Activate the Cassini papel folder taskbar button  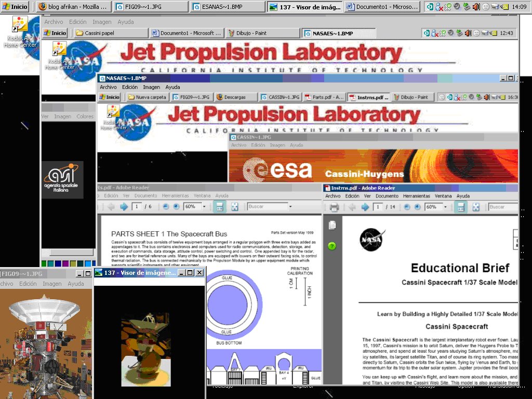[111, 33]
